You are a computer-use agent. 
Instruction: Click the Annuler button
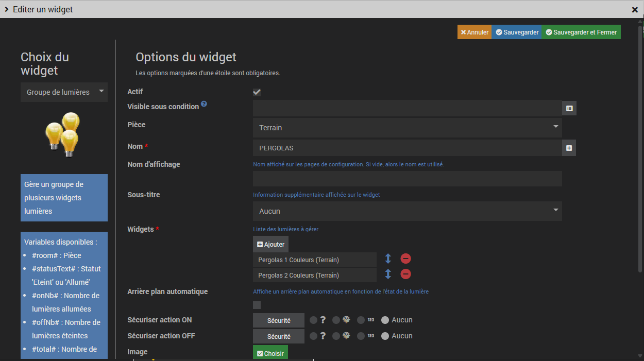coord(474,32)
